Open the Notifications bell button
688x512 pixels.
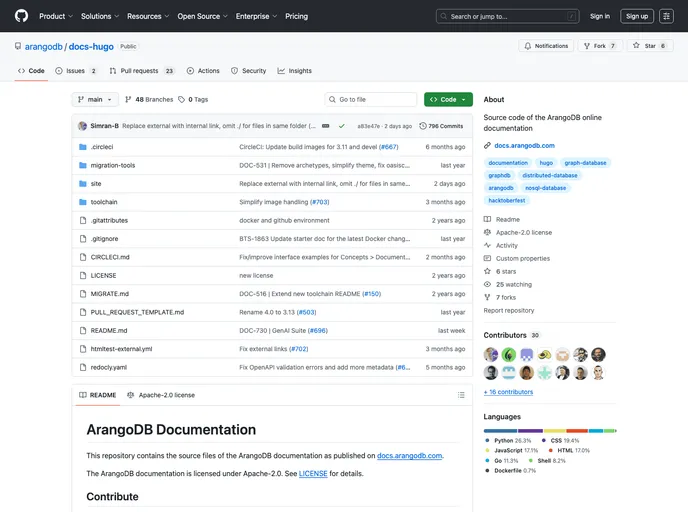546,46
